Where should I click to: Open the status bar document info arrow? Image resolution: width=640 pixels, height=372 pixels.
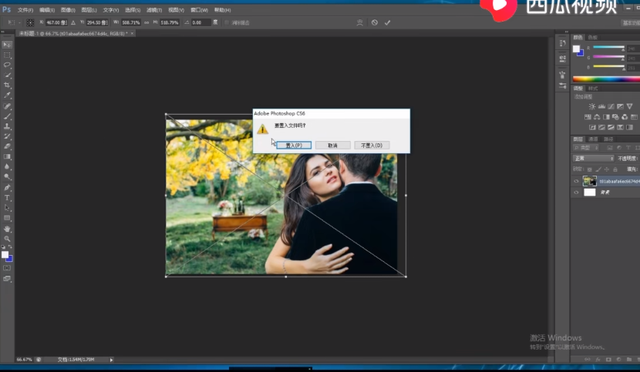111,360
